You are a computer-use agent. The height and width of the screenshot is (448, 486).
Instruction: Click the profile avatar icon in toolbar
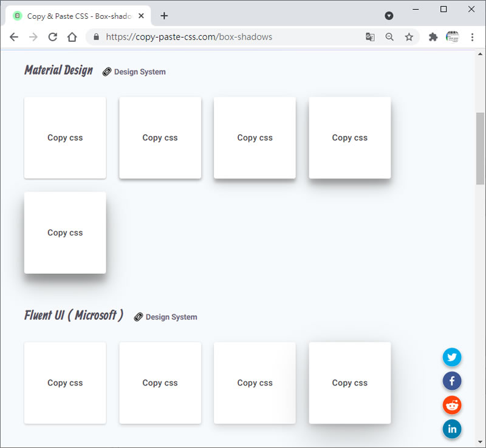point(452,37)
